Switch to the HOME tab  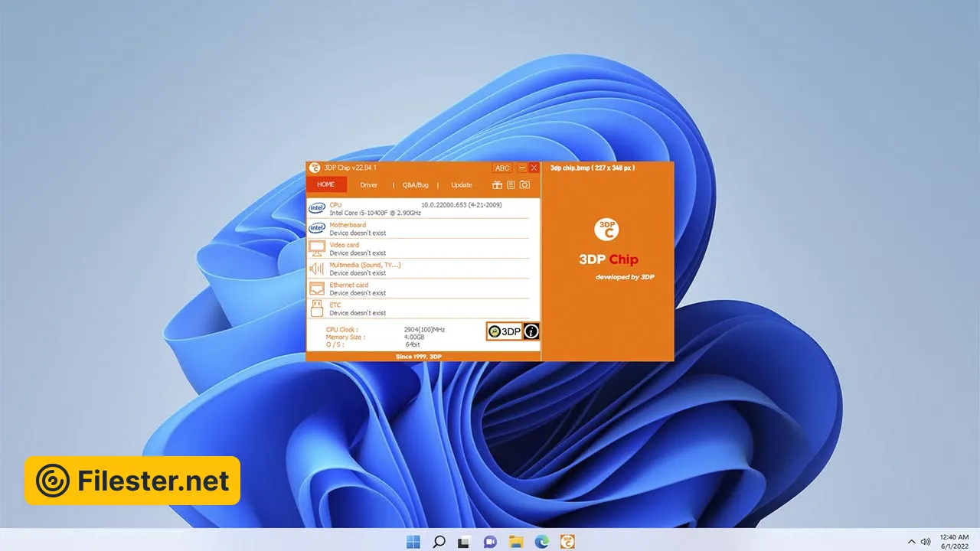326,184
